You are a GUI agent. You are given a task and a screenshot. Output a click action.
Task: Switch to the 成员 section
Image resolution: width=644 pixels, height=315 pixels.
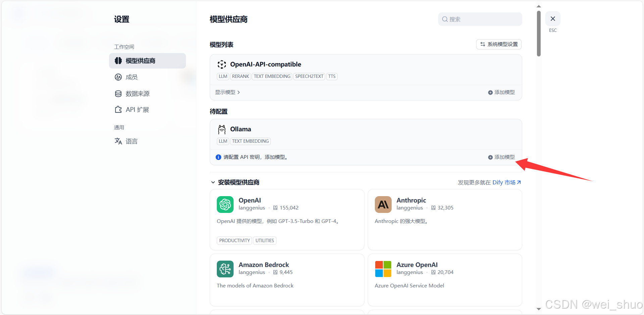[131, 77]
